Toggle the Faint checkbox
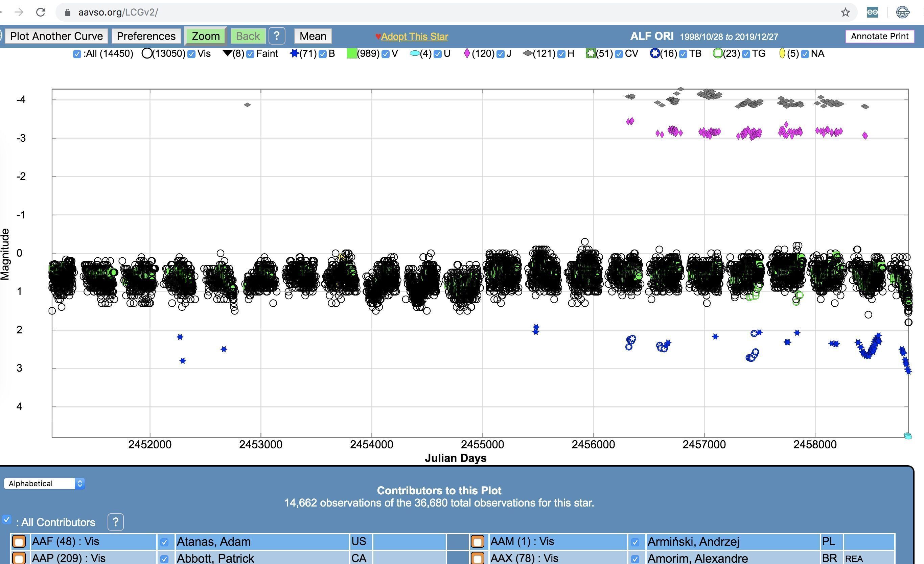924x564 pixels. [x=250, y=54]
